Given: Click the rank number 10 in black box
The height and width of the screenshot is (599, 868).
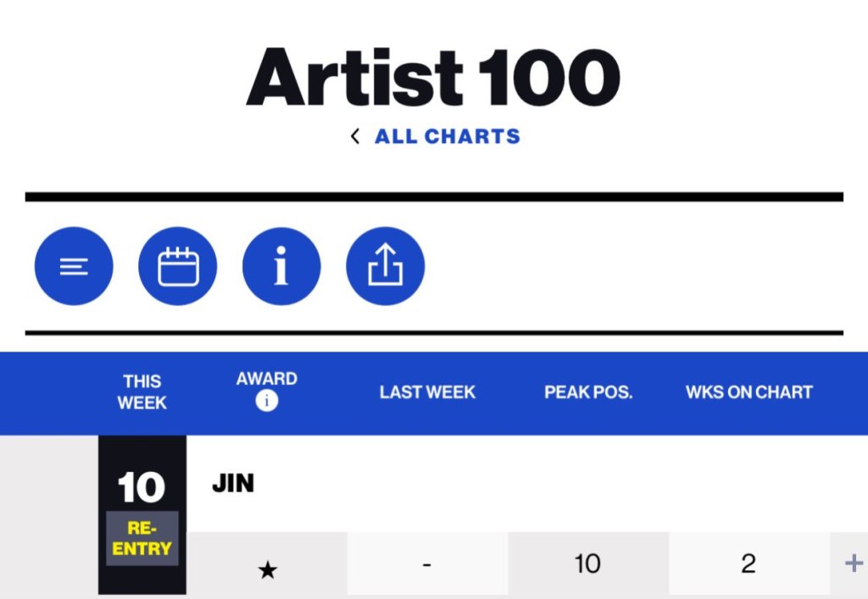Looking at the screenshot, I should point(142,488).
